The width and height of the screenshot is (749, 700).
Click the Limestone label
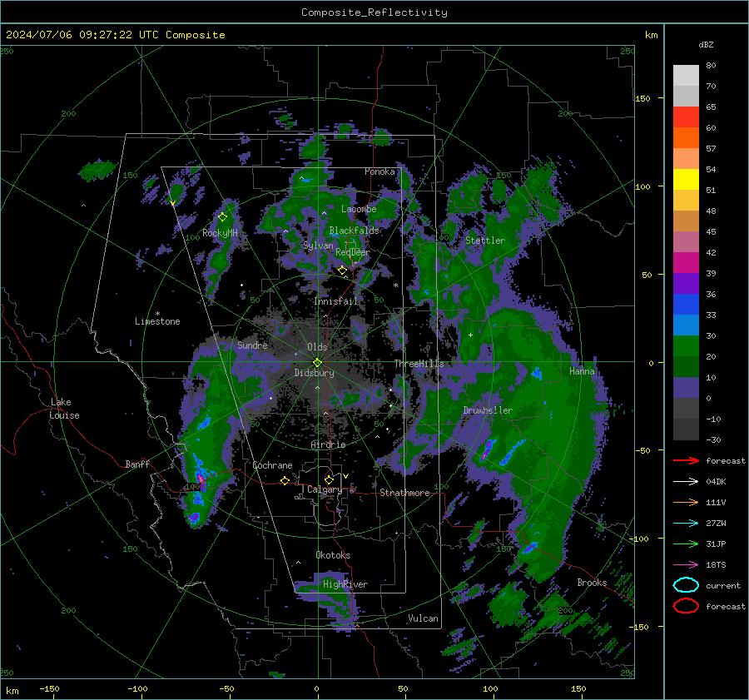point(157,321)
